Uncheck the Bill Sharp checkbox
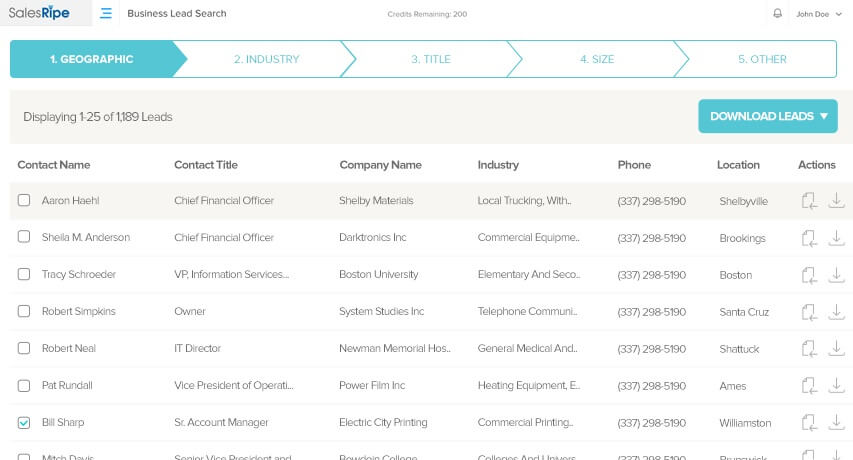 click(x=24, y=423)
